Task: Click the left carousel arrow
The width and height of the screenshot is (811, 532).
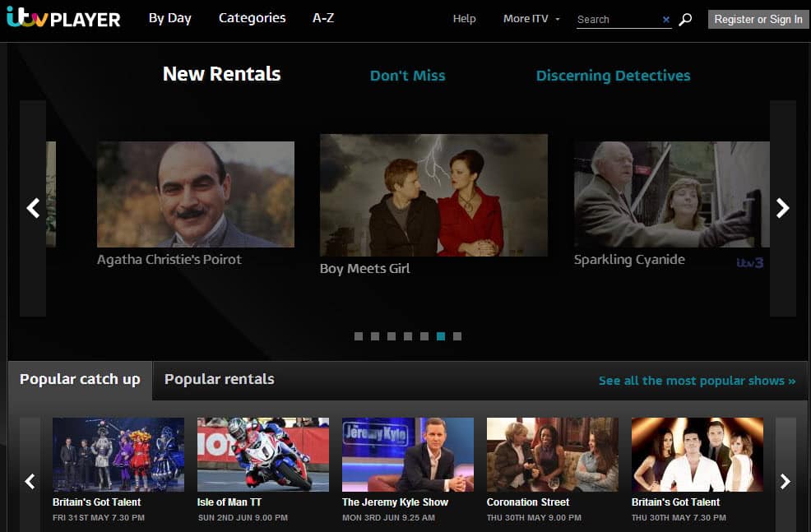Action: pos(32,208)
